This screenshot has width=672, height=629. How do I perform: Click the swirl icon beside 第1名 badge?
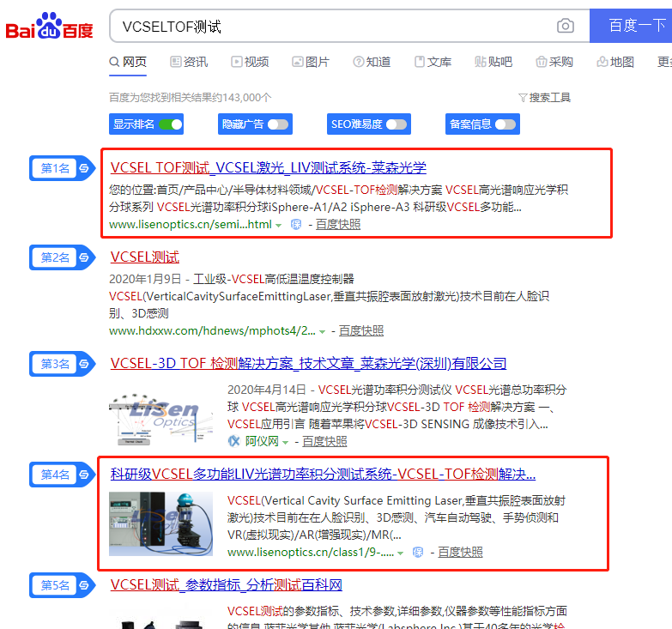pyautogui.click(x=84, y=168)
